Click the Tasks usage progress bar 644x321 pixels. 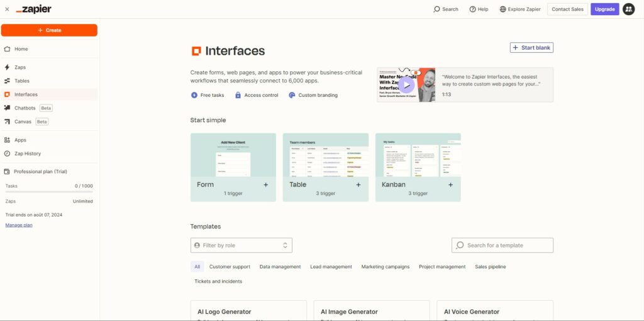click(x=49, y=192)
